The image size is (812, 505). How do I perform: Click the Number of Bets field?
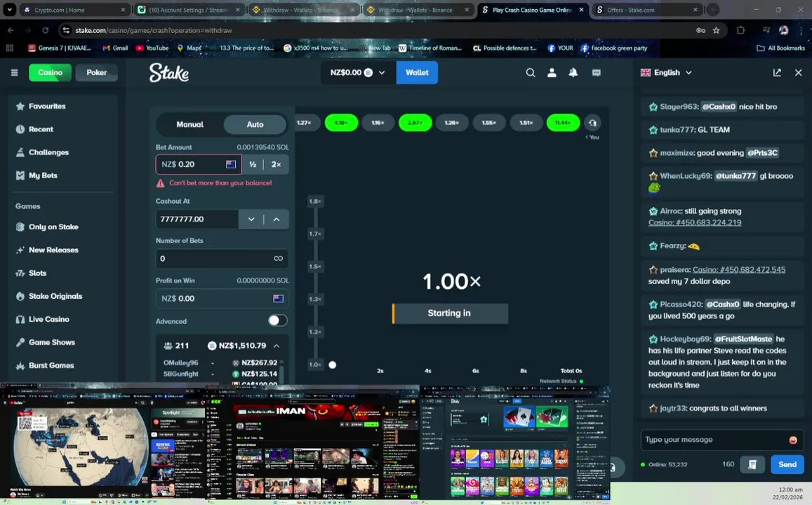pyautogui.click(x=222, y=259)
